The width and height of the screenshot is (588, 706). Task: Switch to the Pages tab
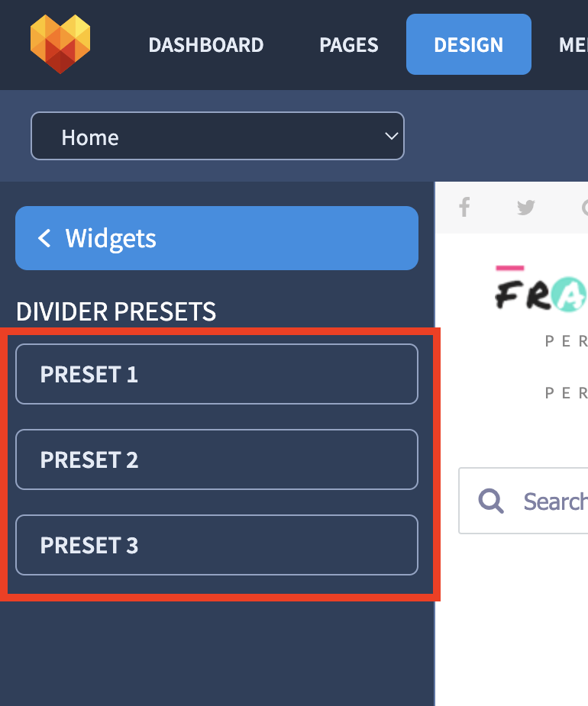[x=349, y=44]
